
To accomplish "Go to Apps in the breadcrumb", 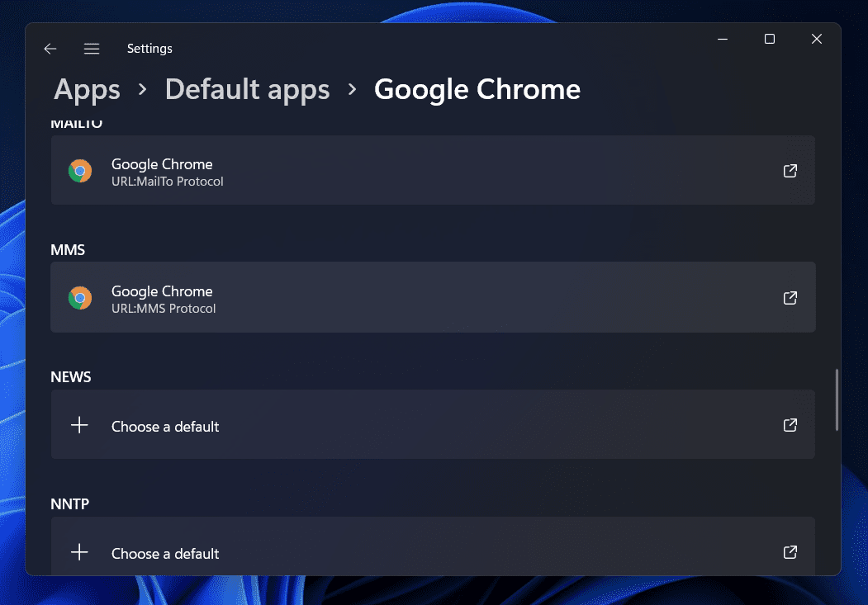I will coord(87,89).
